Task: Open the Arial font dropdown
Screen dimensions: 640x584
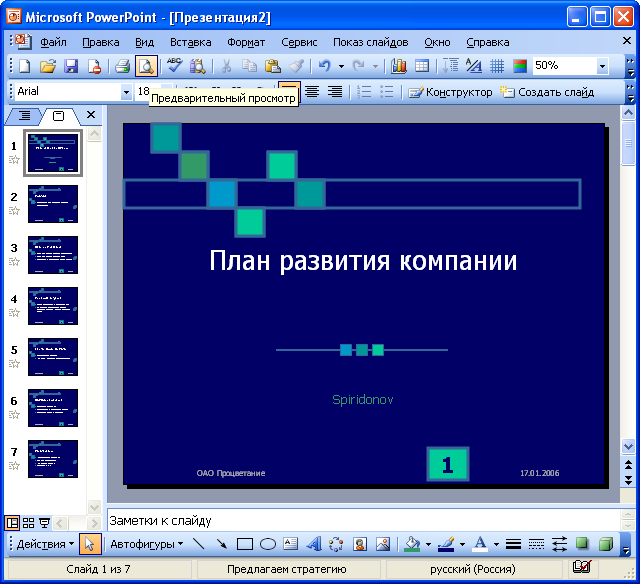Action: (126, 92)
